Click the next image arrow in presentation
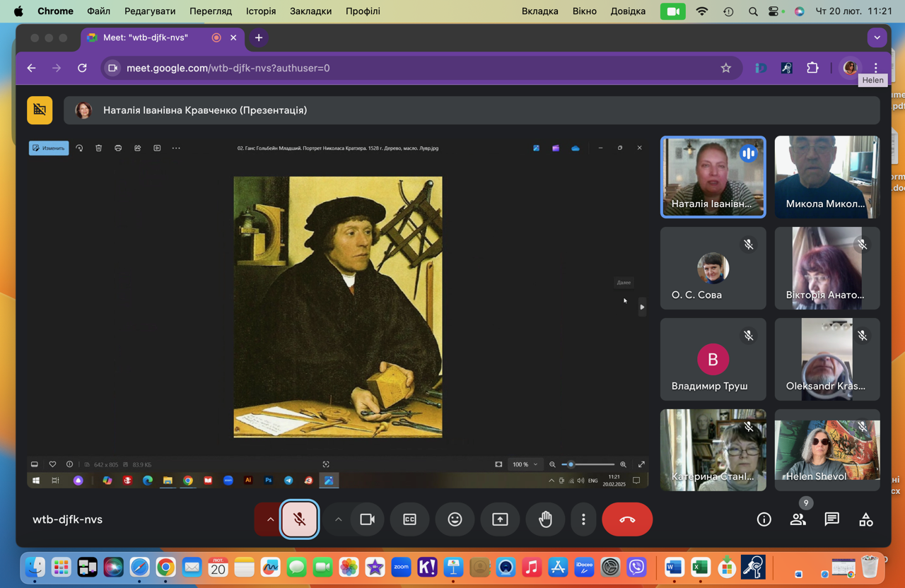Image resolution: width=905 pixels, height=588 pixels. coord(642,307)
